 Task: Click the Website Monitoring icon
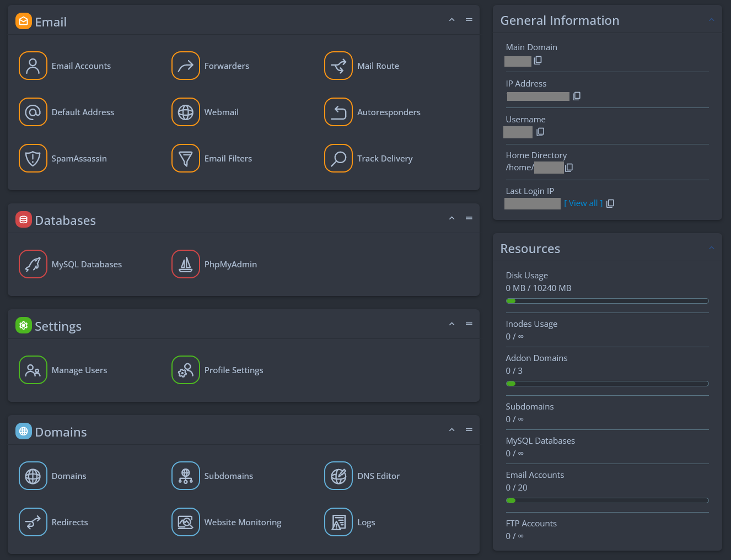(x=186, y=522)
